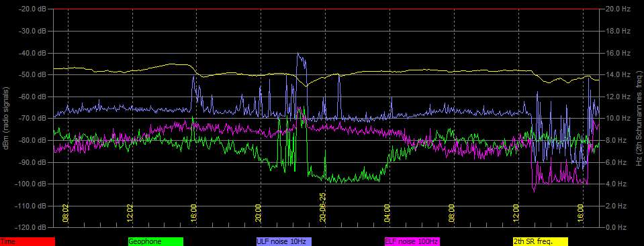Screen dimensions: 644x246
Task: Click the yellow 2th SR freq. swatch
Action: [x=540, y=242]
